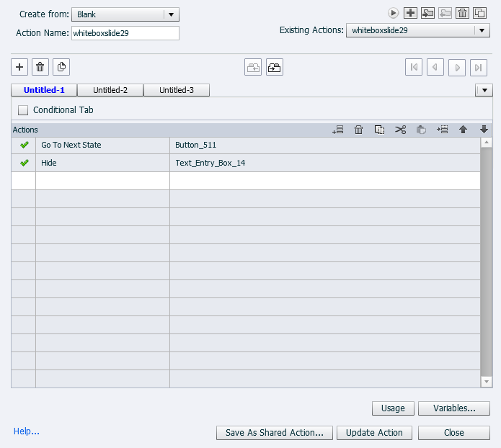Switch to the Untitled-2 tab
This screenshot has height=448, width=501.
(110, 90)
